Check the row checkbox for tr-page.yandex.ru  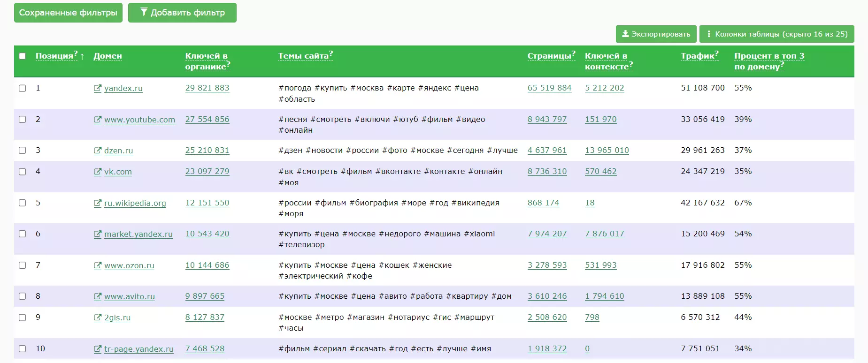[22, 348]
